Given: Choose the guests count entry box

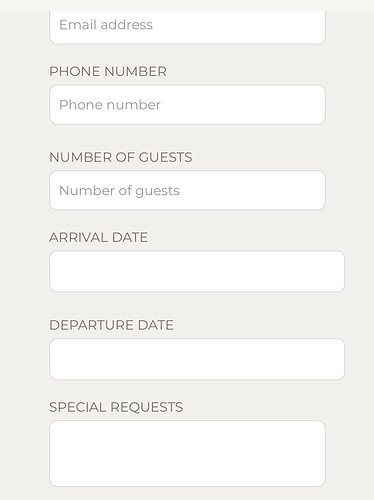Looking at the screenshot, I should pos(187,190).
